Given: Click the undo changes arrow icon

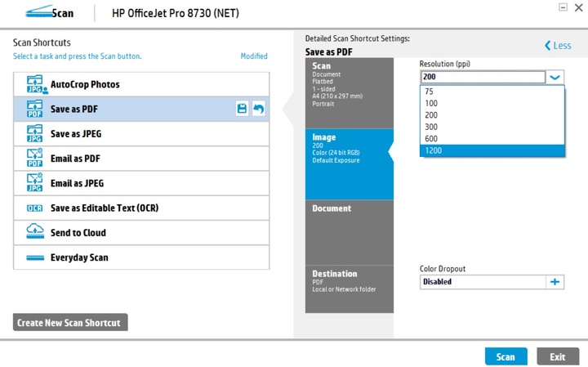Looking at the screenshot, I should point(258,109).
